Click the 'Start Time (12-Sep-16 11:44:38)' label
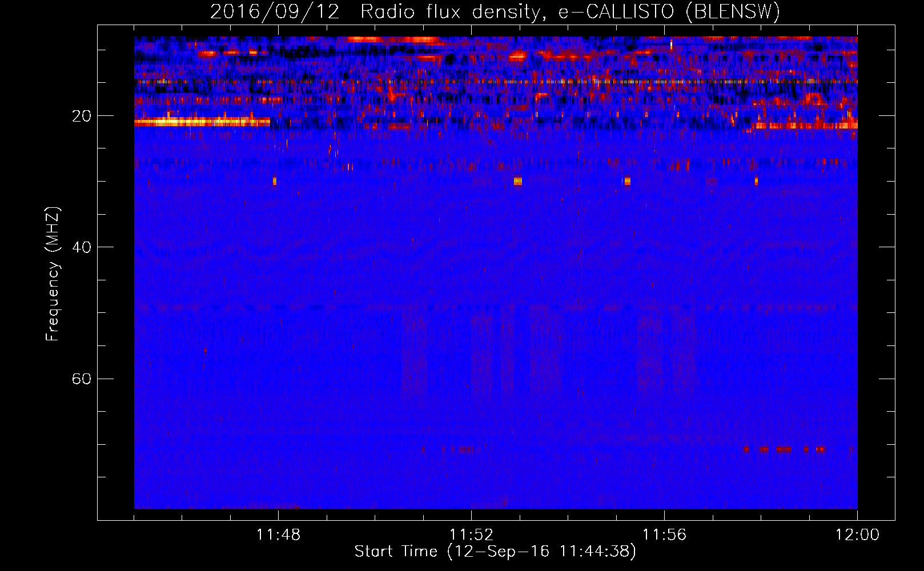 tap(495, 552)
